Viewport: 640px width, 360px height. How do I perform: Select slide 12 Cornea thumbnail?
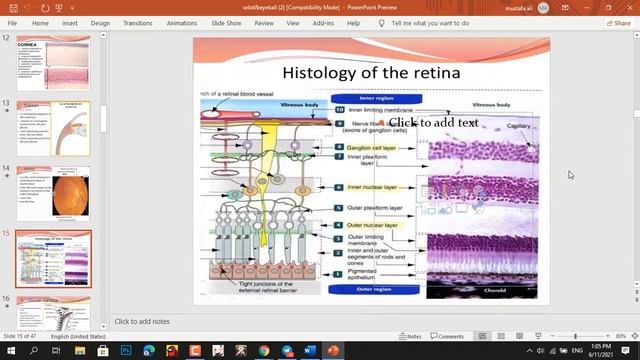pos(53,63)
